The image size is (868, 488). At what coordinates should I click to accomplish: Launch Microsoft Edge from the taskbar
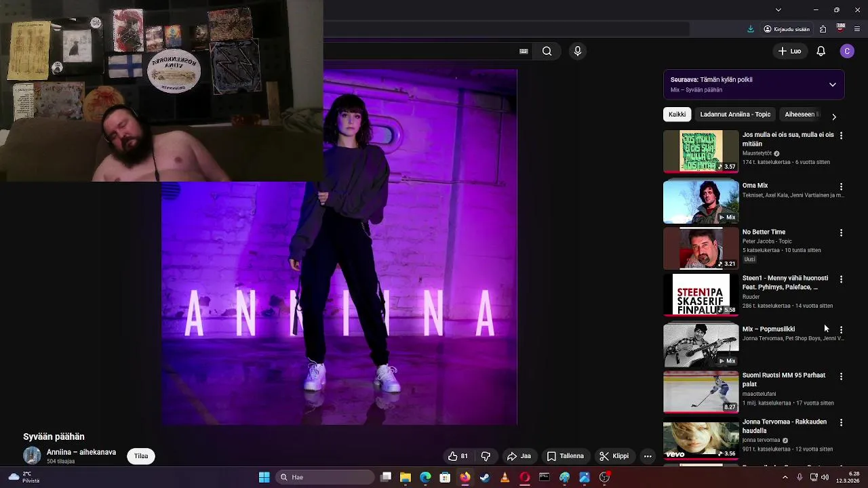pyautogui.click(x=425, y=477)
